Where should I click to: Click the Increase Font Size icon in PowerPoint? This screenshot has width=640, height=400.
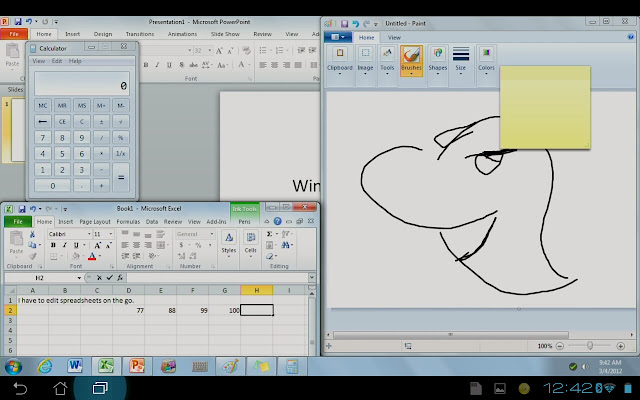219,51
